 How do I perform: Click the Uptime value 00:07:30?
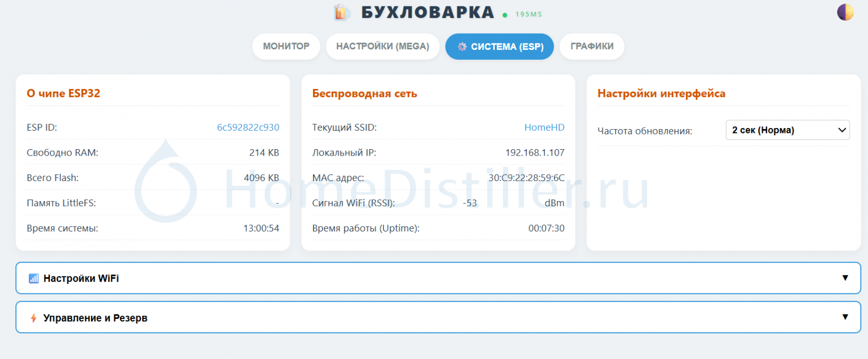pos(546,228)
